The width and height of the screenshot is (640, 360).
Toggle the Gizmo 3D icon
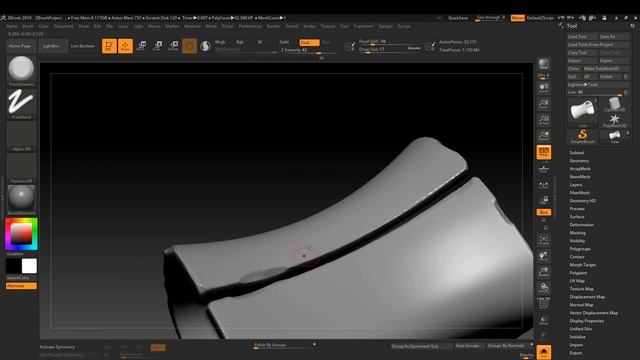click(189, 46)
